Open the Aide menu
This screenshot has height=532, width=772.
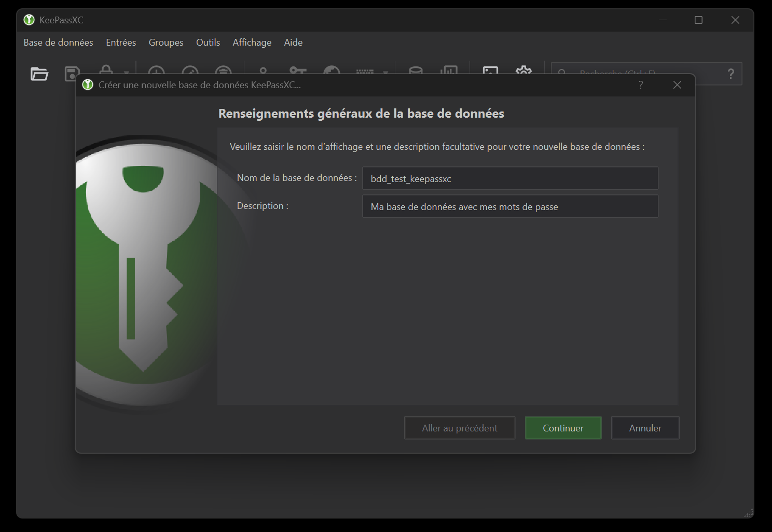[x=293, y=43]
